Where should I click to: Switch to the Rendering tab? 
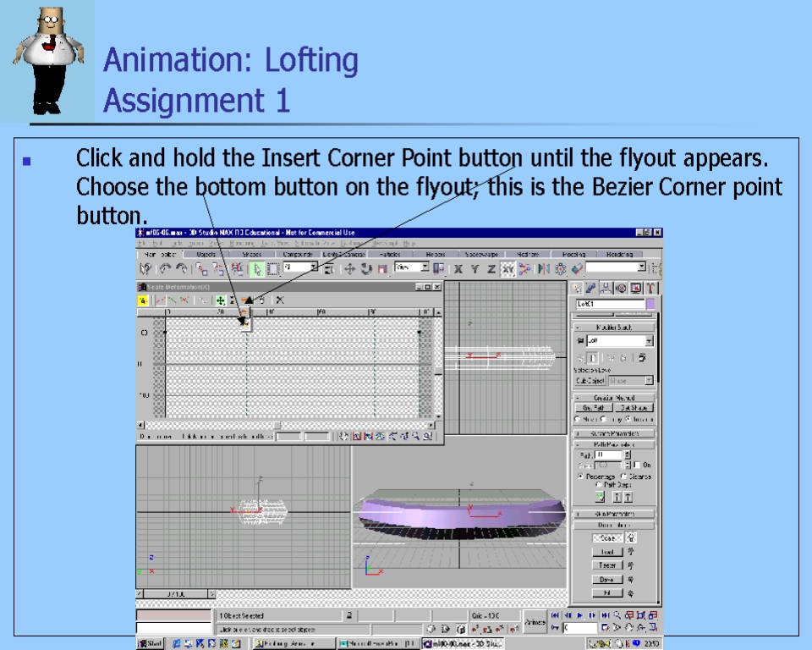(619, 254)
